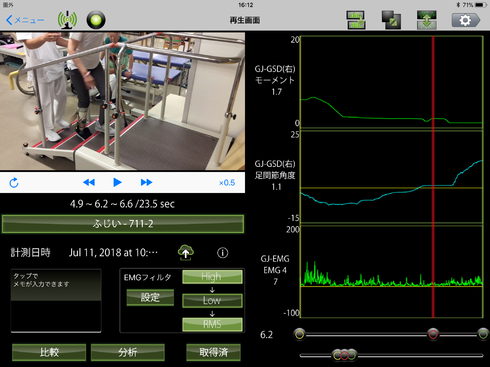The width and height of the screenshot is (490, 367).
Task: Restart playback with the loop arrow
Action: (x=14, y=183)
